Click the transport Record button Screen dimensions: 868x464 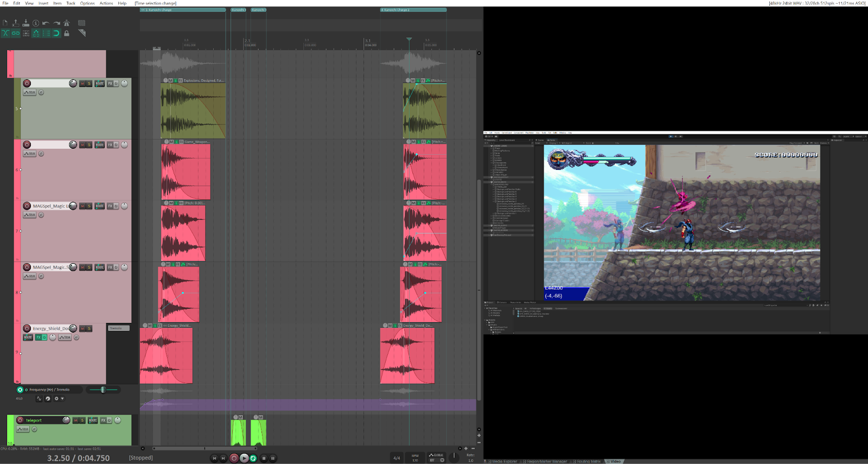pyautogui.click(x=234, y=458)
